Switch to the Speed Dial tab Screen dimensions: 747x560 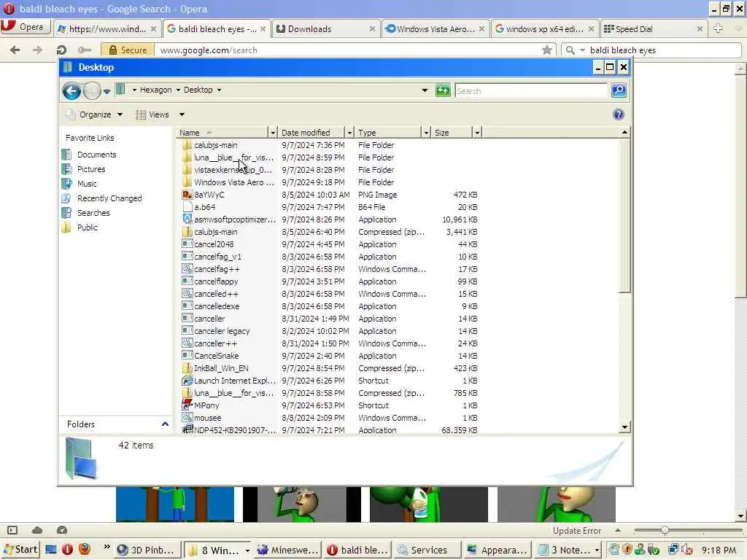click(653, 28)
